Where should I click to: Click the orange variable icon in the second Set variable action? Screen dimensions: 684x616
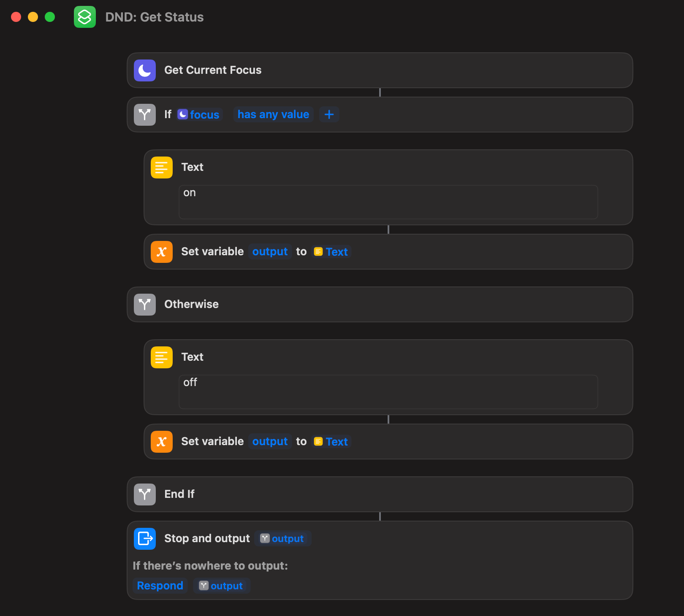[162, 442]
